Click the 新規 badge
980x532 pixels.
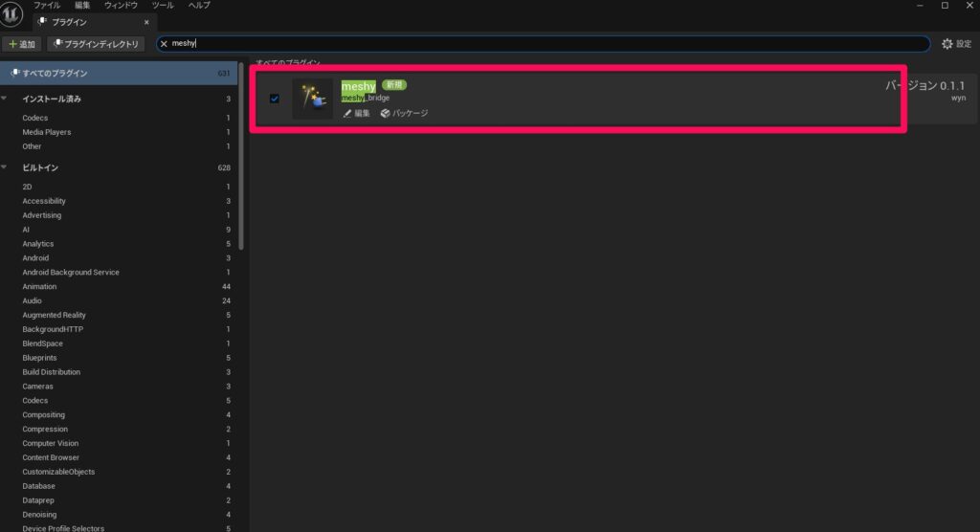[x=393, y=85]
